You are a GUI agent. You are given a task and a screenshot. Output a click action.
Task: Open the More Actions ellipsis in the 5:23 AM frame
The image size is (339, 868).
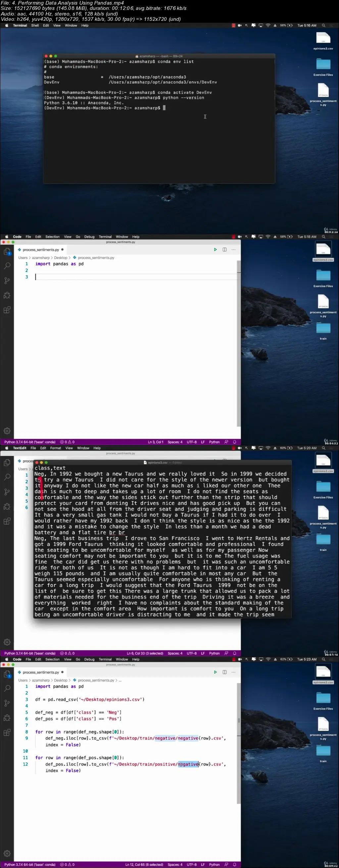click(x=233, y=672)
